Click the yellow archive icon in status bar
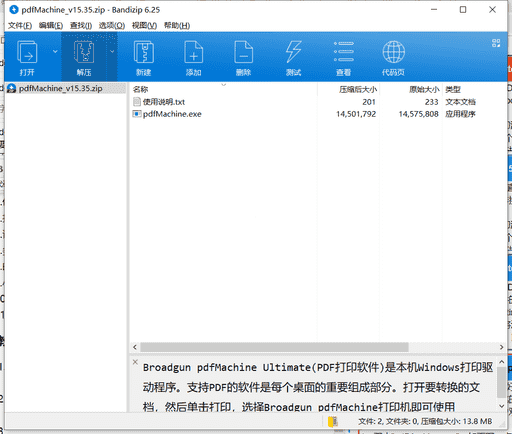The height and width of the screenshot is (434, 512). point(332,422)
